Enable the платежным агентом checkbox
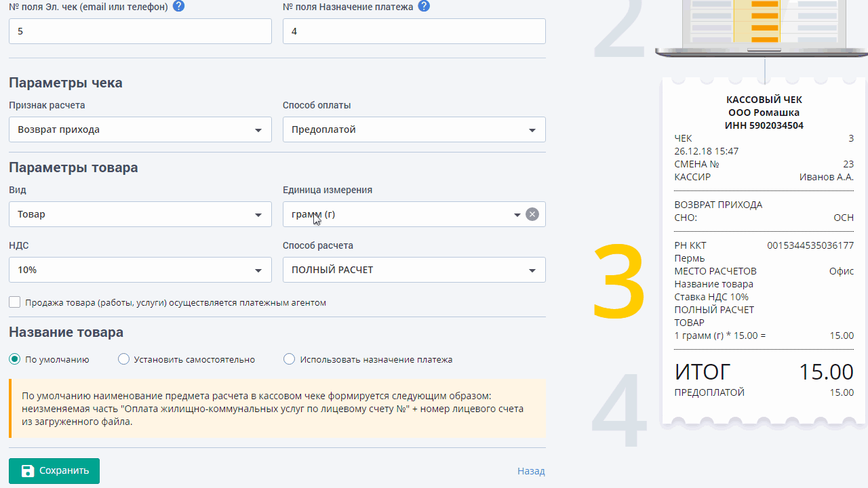The image size is (868, 488). [x=15, y=302]
